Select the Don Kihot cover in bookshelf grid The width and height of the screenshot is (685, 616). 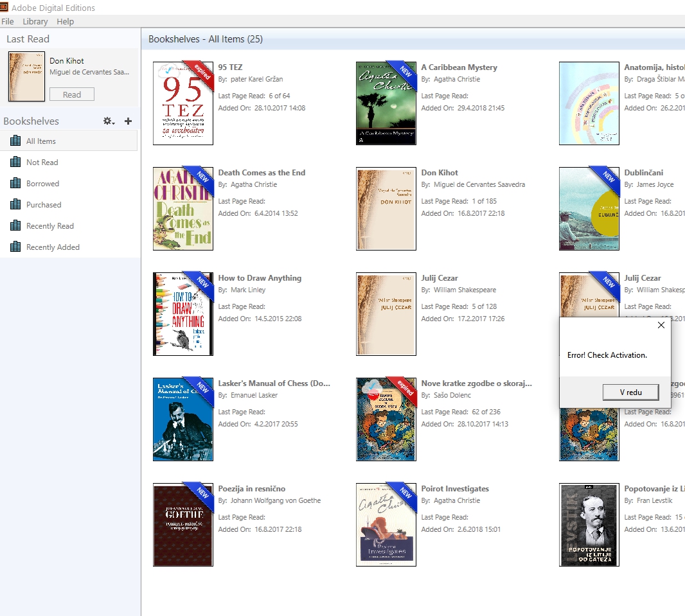tap(386, 208)
